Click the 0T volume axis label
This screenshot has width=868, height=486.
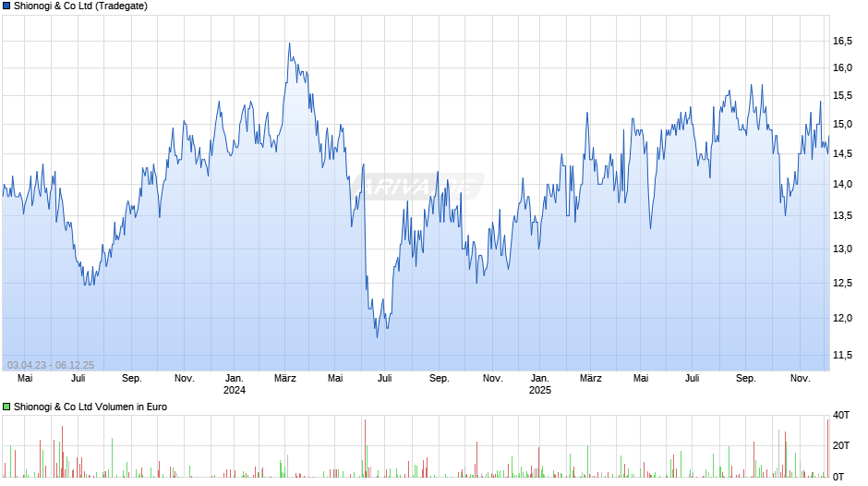point(838,477)
